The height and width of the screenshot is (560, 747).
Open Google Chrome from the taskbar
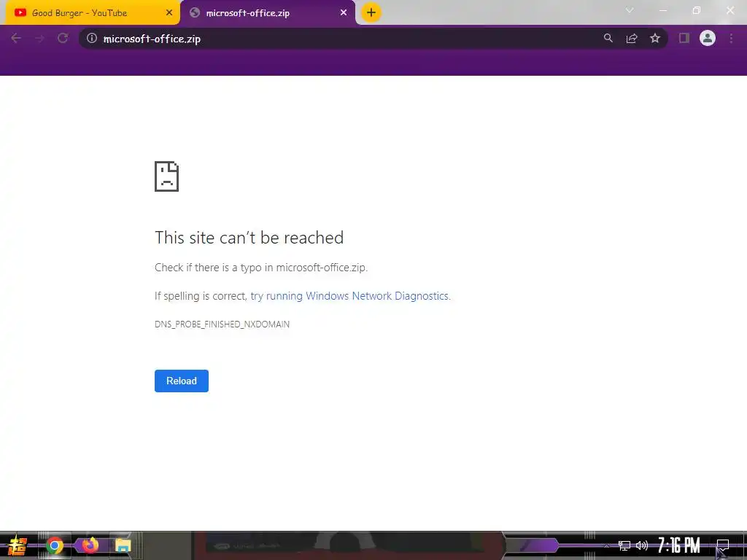point(54,545)
